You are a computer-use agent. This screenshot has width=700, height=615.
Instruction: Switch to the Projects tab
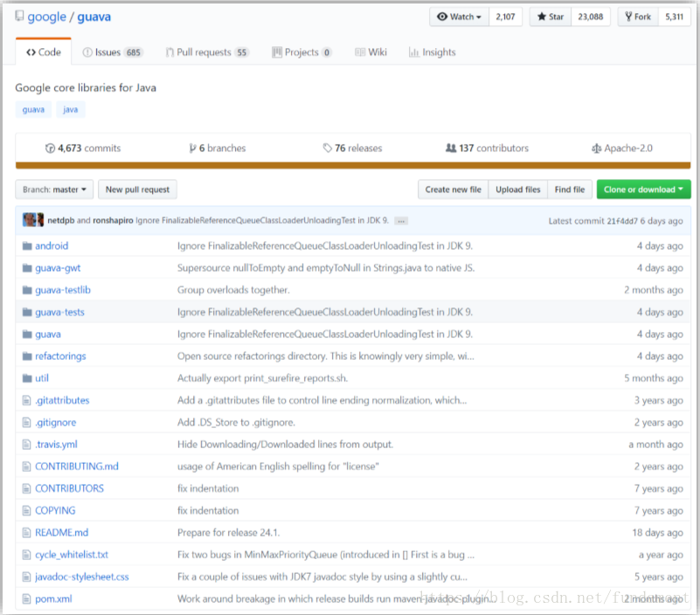[x=301, y=52]
